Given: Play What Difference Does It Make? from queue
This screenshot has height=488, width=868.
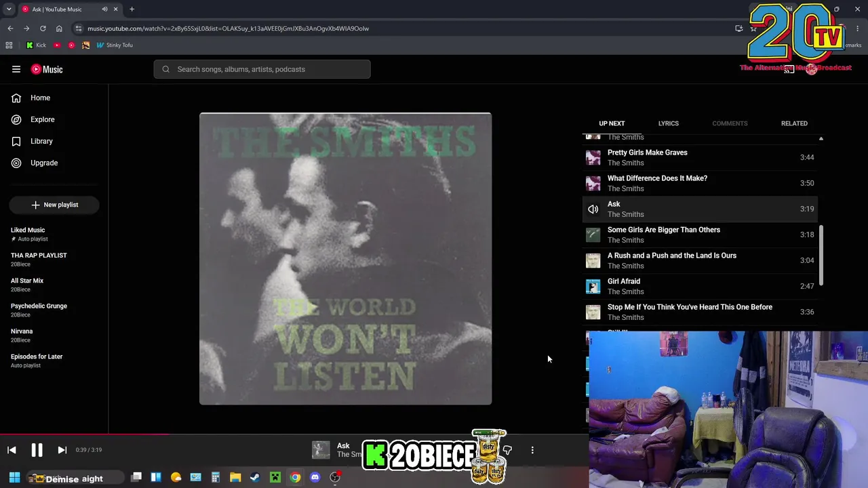Looking at the screenshot, I should pos(700,183).
